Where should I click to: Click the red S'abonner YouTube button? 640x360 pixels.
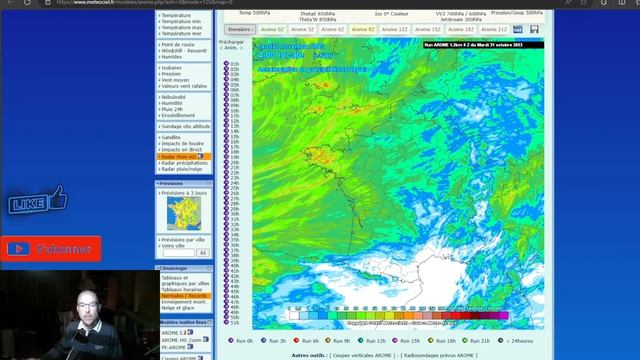[x=51, y=249]
